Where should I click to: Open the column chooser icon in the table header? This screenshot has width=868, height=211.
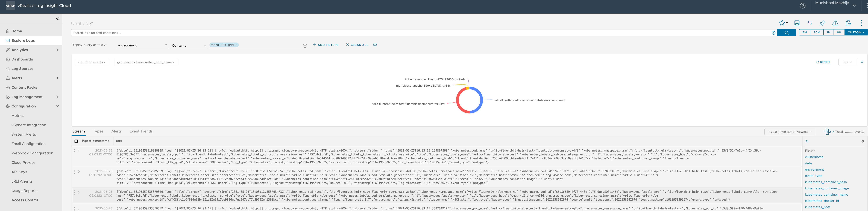coord(76,141)
